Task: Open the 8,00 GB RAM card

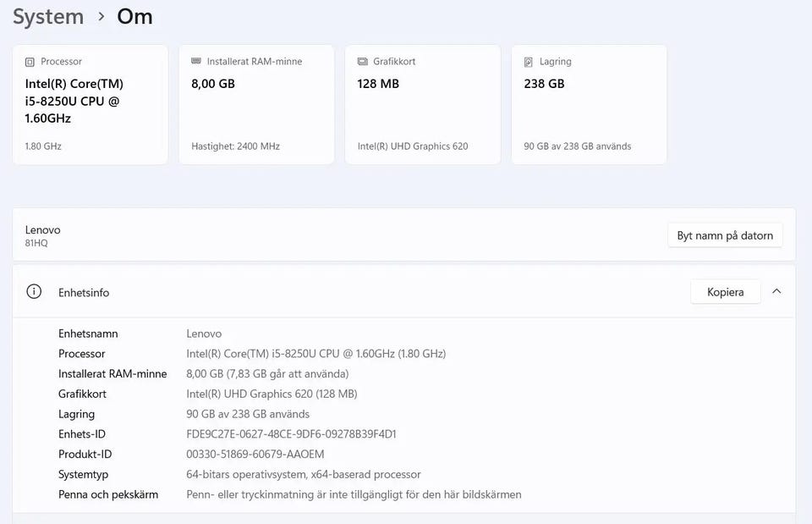Action: point(256,105)
